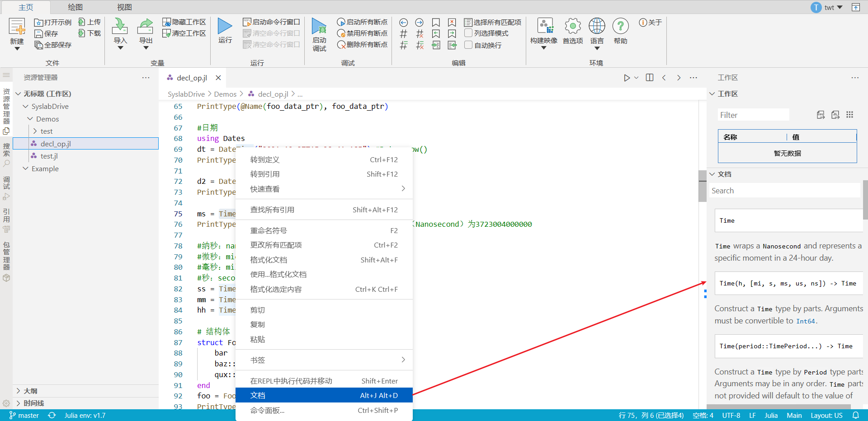The height and width of the screenshot is (421, 868).
Task: Click the 关于 about button
Action: tap(650, 22)
